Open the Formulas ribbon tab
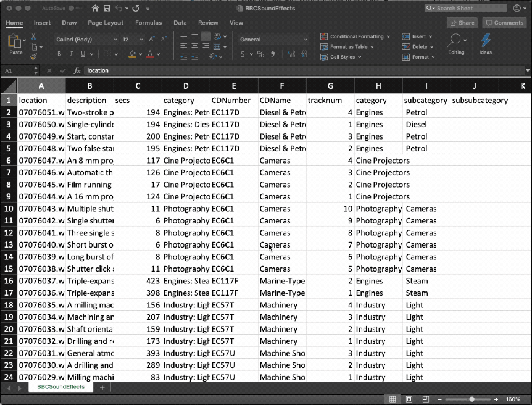Screen dimensions: 532x405 point(148,23)
